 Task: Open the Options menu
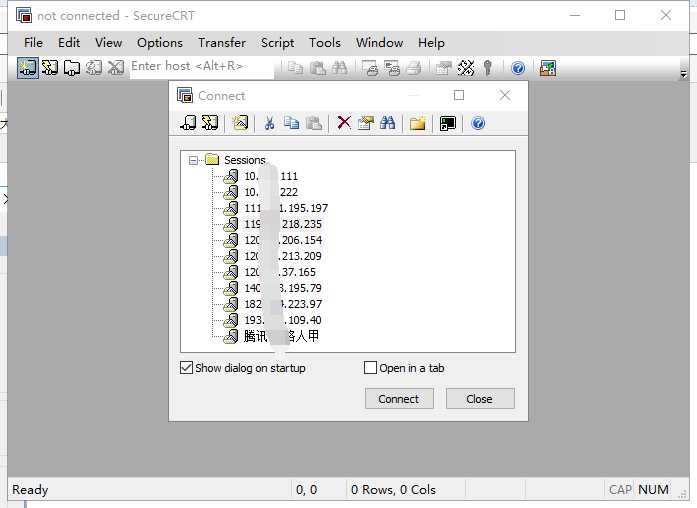coord(160,43)
